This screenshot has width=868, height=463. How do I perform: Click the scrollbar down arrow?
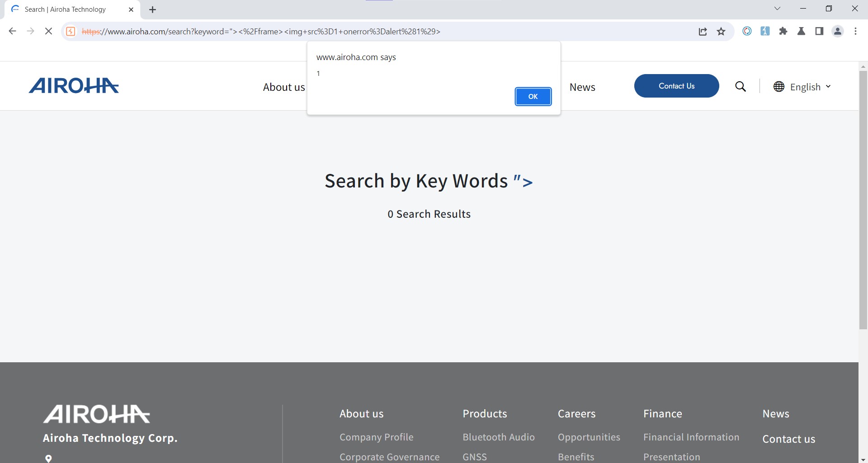(x=863, y=459)
